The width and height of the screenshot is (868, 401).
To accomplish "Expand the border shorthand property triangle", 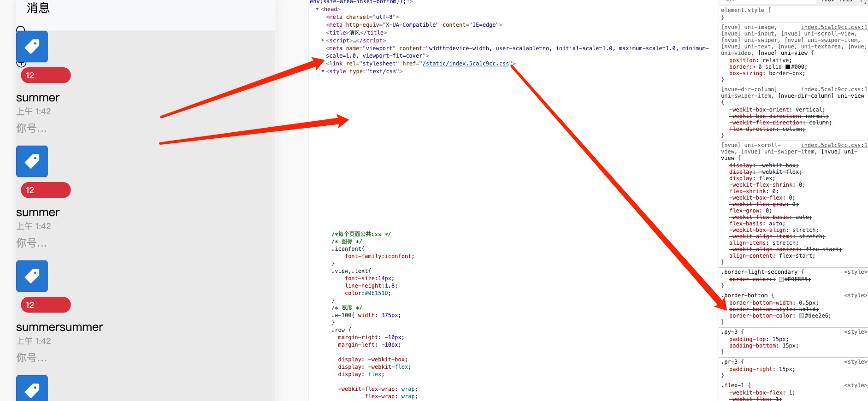I will (754, 67).
